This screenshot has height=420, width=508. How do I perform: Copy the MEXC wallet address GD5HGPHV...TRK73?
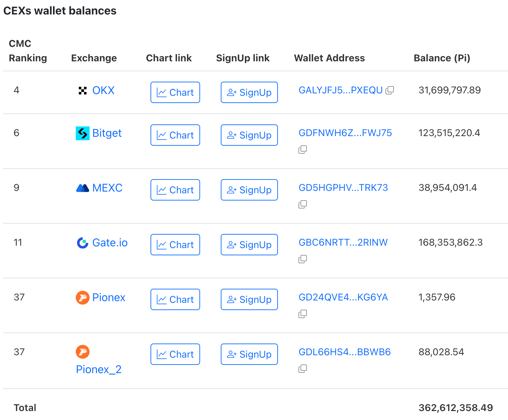click(x=303, y=204)
